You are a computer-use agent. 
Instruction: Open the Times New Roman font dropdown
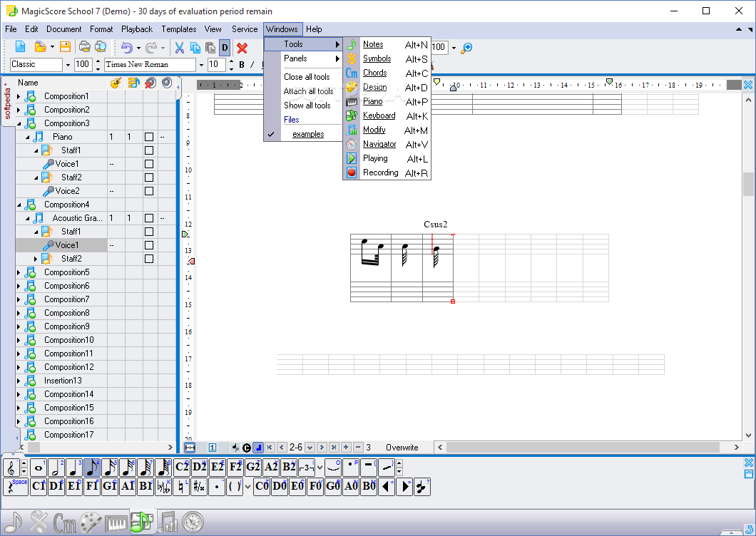201,65
